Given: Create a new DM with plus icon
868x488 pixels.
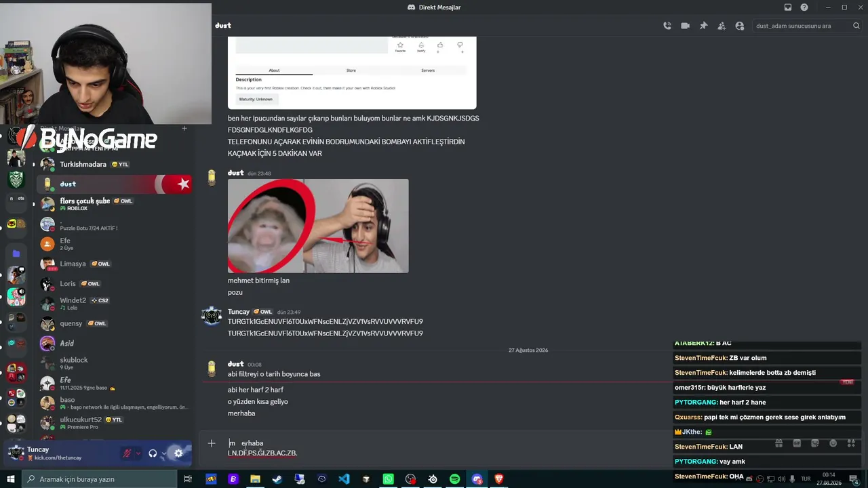Looking at the screenshot, I should pyautogui.click(x=184, y=128).
